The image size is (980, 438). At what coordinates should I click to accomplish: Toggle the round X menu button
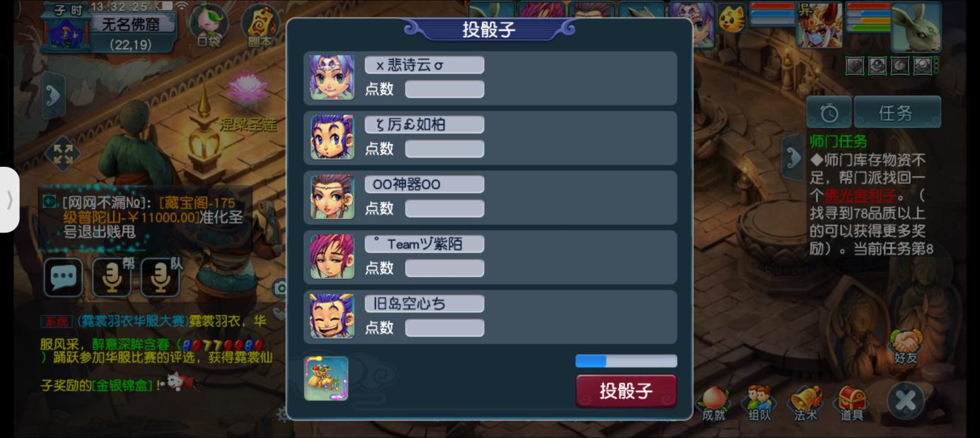pos(906,401)
